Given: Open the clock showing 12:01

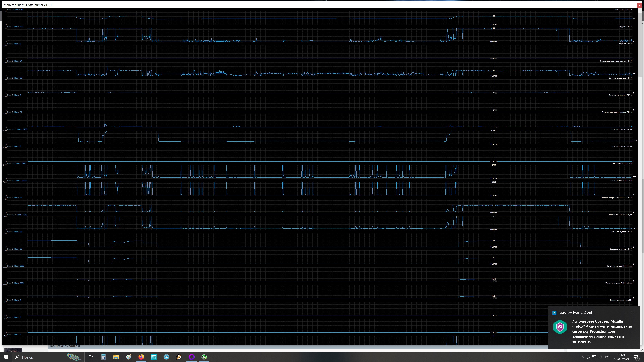Looking at the screenshot, I should pyautogui.click(x=621, y=357).
